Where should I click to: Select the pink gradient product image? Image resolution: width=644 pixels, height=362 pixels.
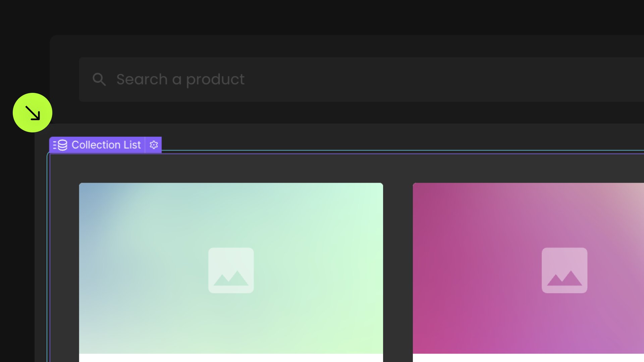tap(528, 268)
